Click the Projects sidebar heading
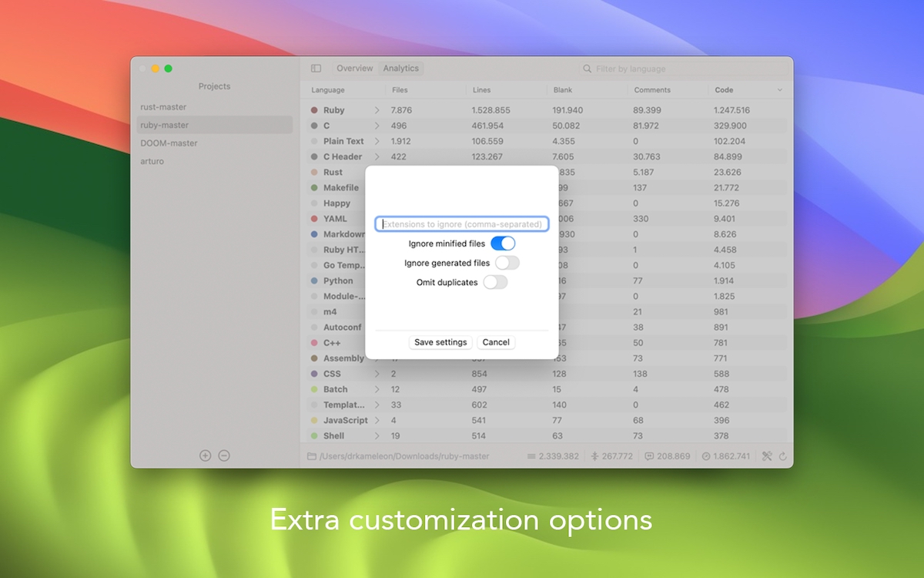The height and width of the screenshot is (578, 924). 214,86
